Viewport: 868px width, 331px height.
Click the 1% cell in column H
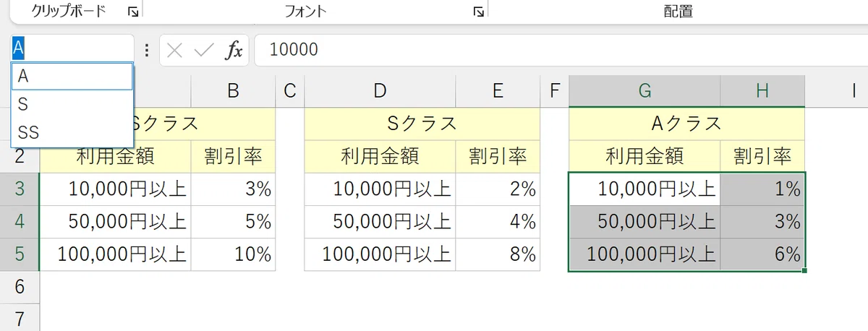pyautogui.click(x=762, y=189)
